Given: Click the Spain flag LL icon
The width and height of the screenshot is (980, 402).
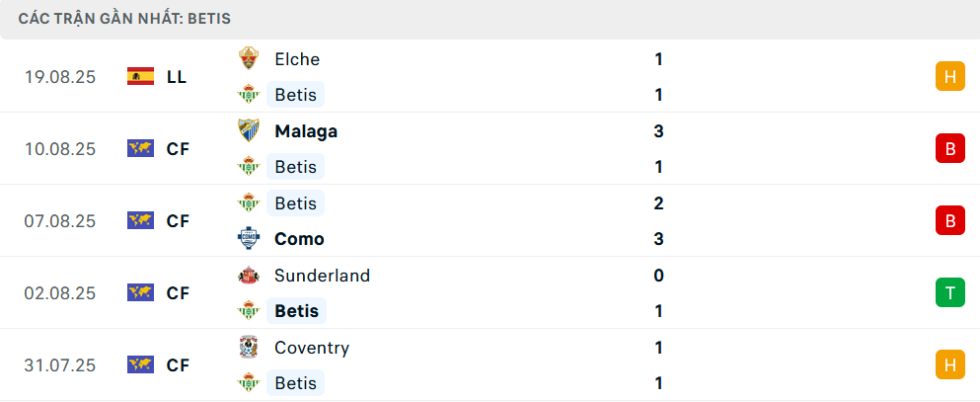Looking at the screenshot, I should tap(140, 77).
